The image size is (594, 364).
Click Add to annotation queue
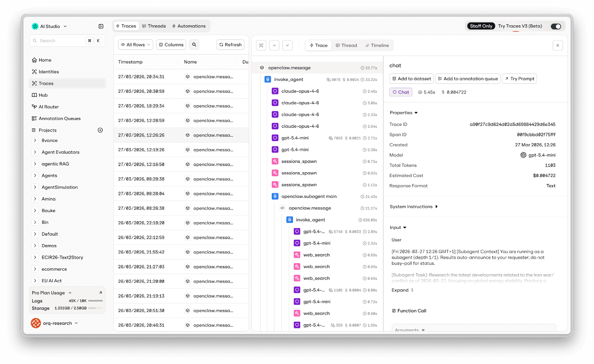(468, 79)
